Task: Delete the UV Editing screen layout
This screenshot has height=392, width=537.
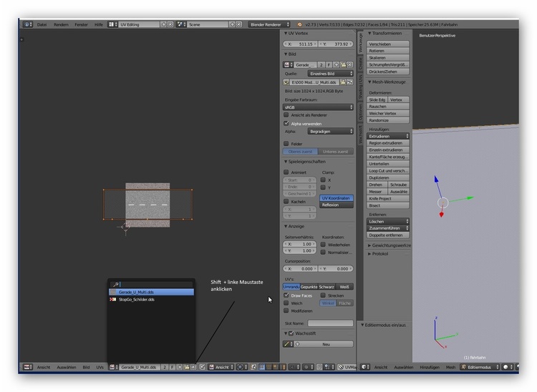Action: (170, 24)
